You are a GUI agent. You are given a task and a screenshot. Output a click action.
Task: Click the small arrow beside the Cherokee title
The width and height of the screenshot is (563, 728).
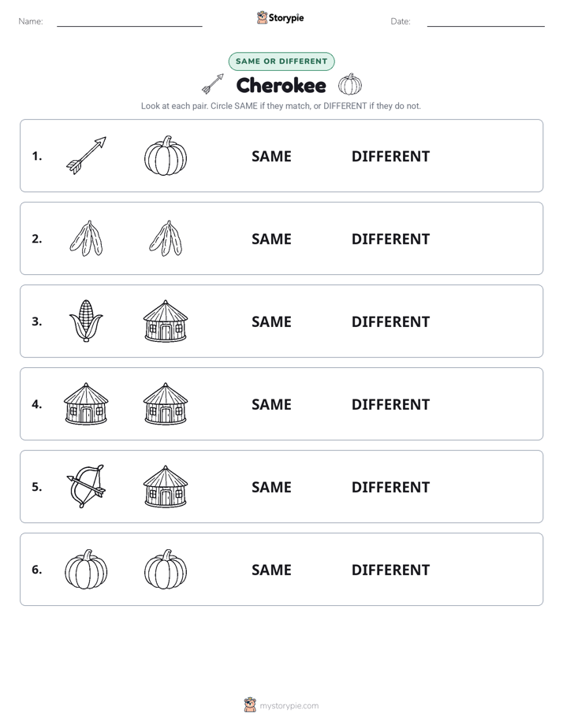click(x=213, y=84)
